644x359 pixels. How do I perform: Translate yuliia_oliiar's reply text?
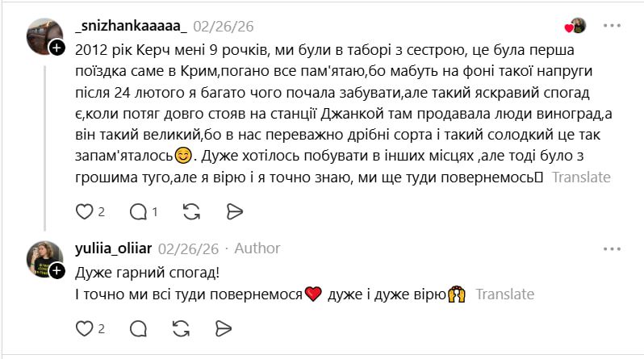(505, 294)
